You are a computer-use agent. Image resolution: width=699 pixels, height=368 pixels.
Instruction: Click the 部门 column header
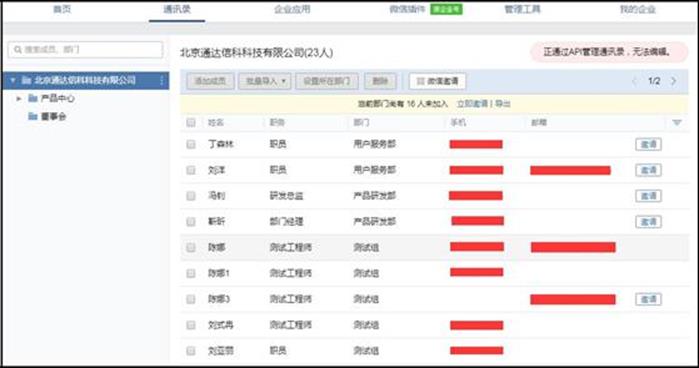[361, 122]
